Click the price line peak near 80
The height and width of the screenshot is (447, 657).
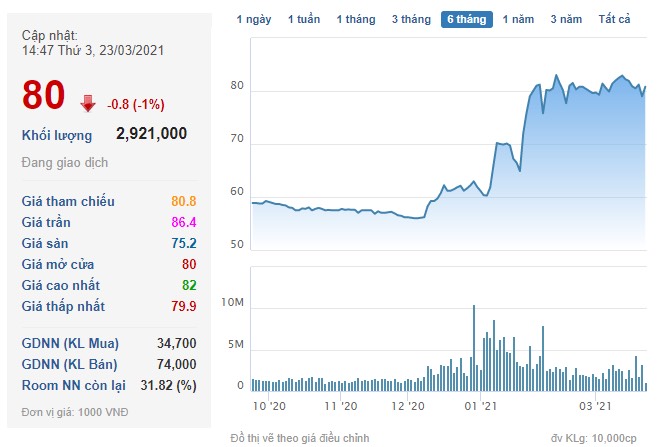tap(556, 75)
